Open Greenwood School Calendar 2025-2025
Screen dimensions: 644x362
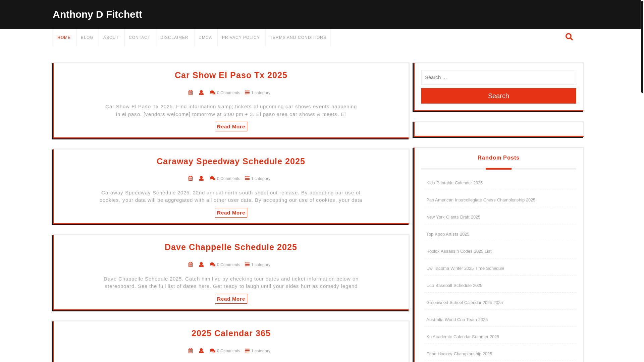coord(465,303)
